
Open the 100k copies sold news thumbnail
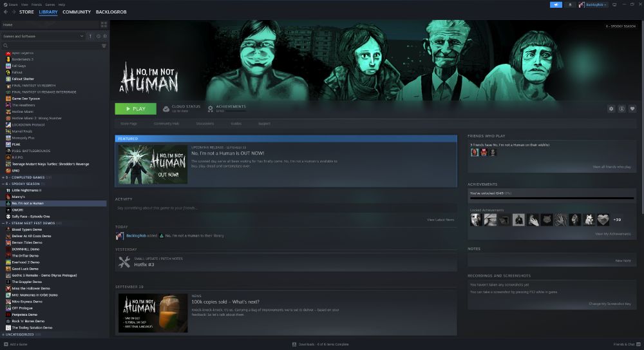pos(153,313)
